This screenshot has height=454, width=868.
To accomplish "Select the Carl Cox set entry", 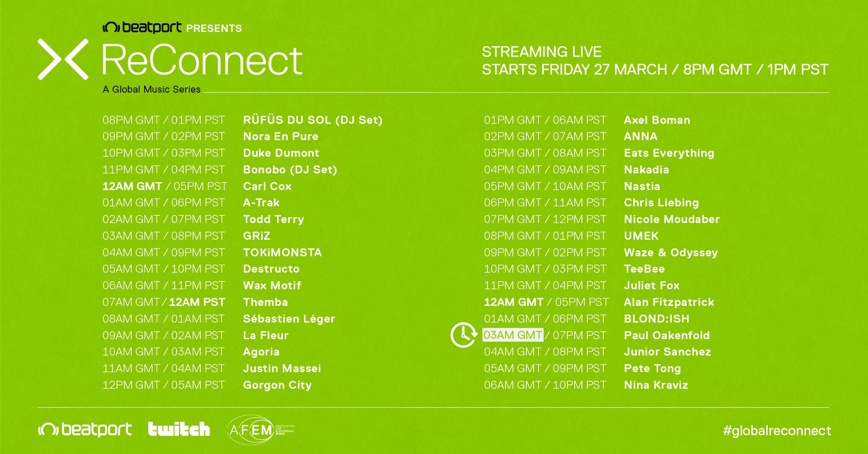I will click(x=267, y=186).
